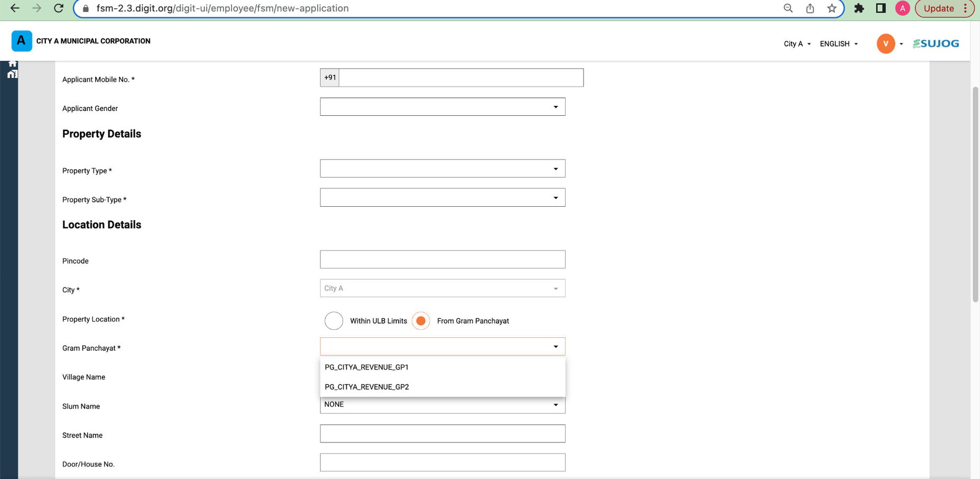Click into the Pincode input field
980x479 pixels.
[x=442, y=260]
